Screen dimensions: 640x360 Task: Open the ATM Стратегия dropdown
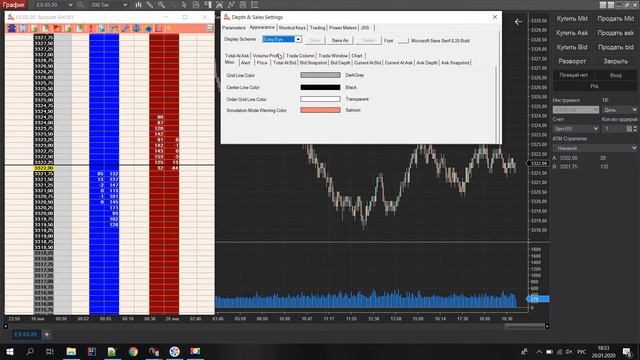click(x=595, y=148)
